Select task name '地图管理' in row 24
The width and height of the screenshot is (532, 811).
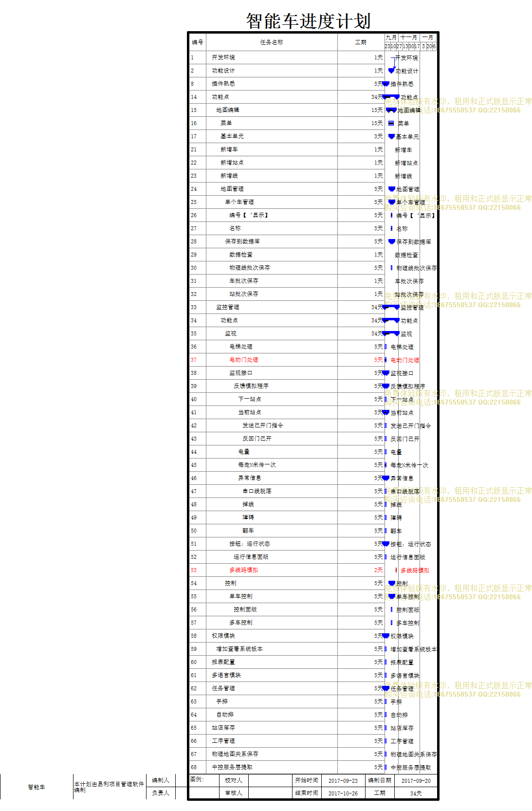[x=232, y=189]
